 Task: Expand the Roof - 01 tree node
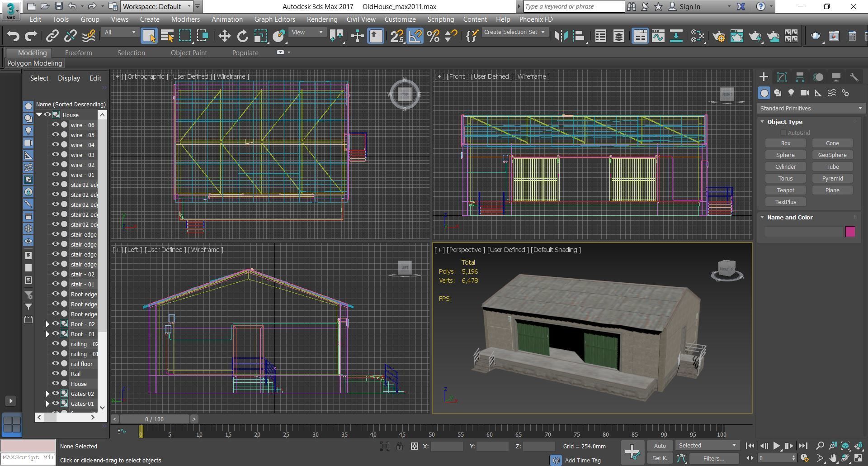(x=47, y=334)
